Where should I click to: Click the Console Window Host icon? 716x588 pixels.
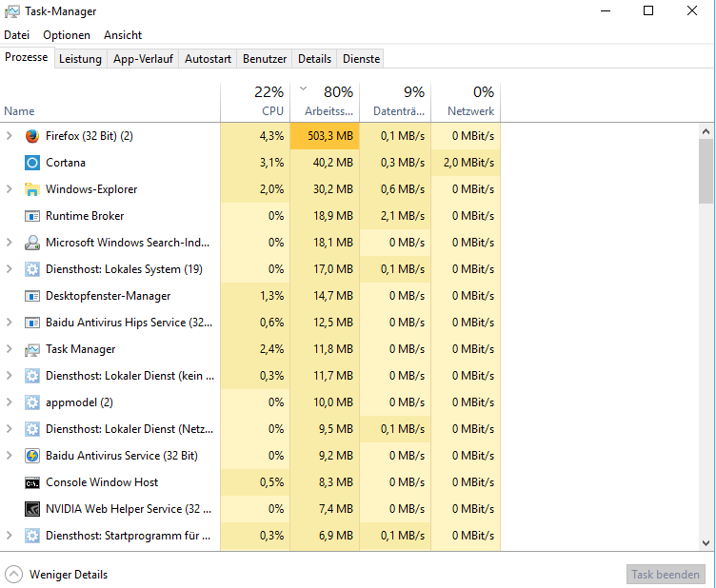tap(32, 482)
